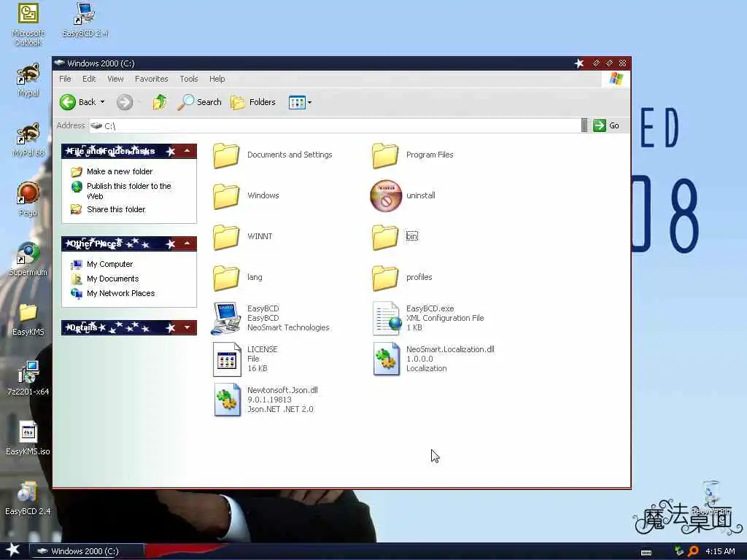The width and height of the screenshot is (747, 560).
Task: Open the Tools menu
Action: (189, 79)
